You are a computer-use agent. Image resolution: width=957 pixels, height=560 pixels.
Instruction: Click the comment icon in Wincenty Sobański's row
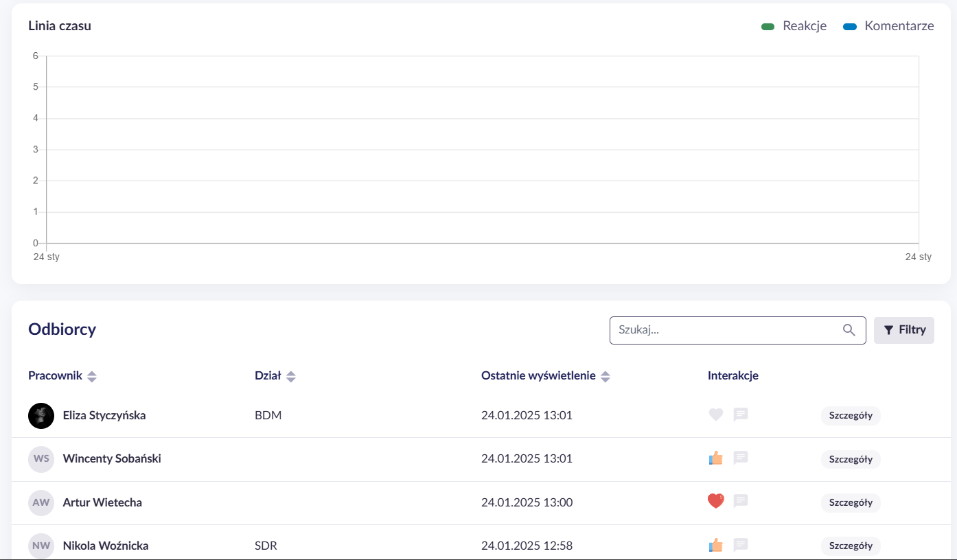coord(741,458)
